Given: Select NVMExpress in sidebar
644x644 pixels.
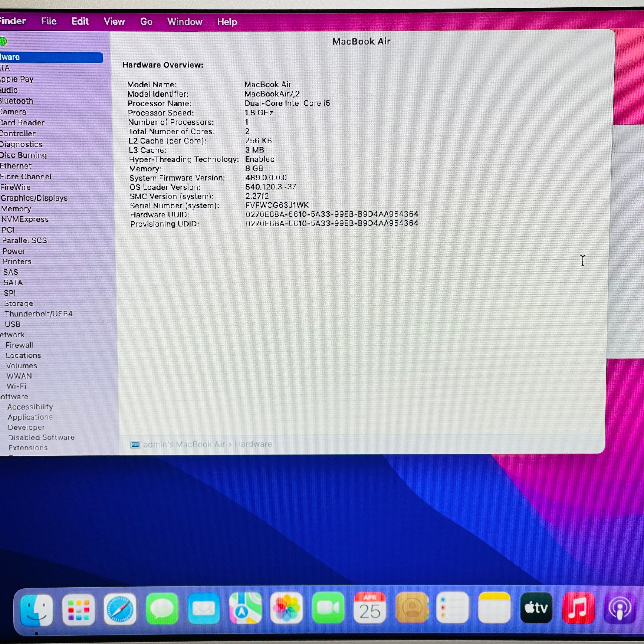Looking at the screenshot, I should (25, 219).
